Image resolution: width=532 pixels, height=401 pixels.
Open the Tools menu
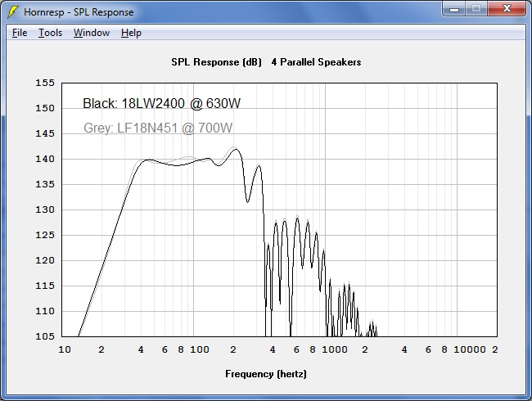coord(50,33)
